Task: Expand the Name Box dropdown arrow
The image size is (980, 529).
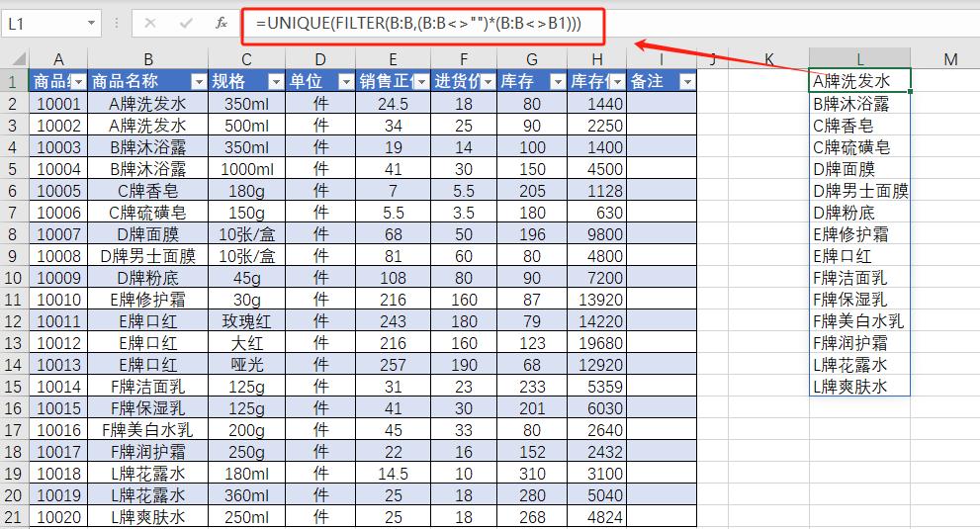Action: [91, 23]
